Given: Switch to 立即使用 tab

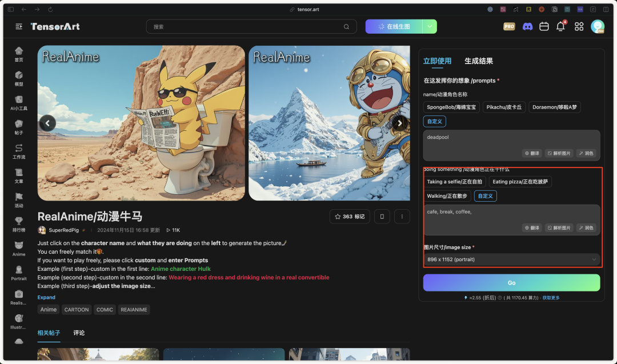Looking at the screenshot, I should [x=437, y=61].
